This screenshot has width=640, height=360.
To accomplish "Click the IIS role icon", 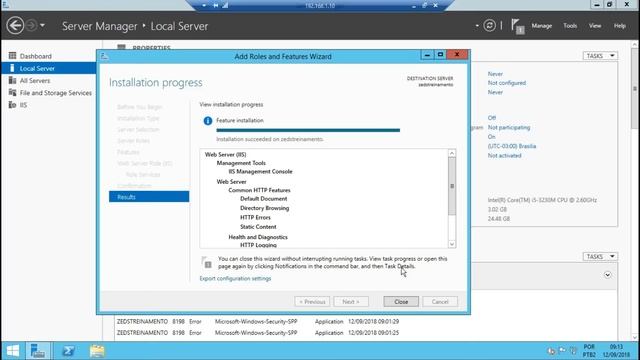I will point(12,105).
